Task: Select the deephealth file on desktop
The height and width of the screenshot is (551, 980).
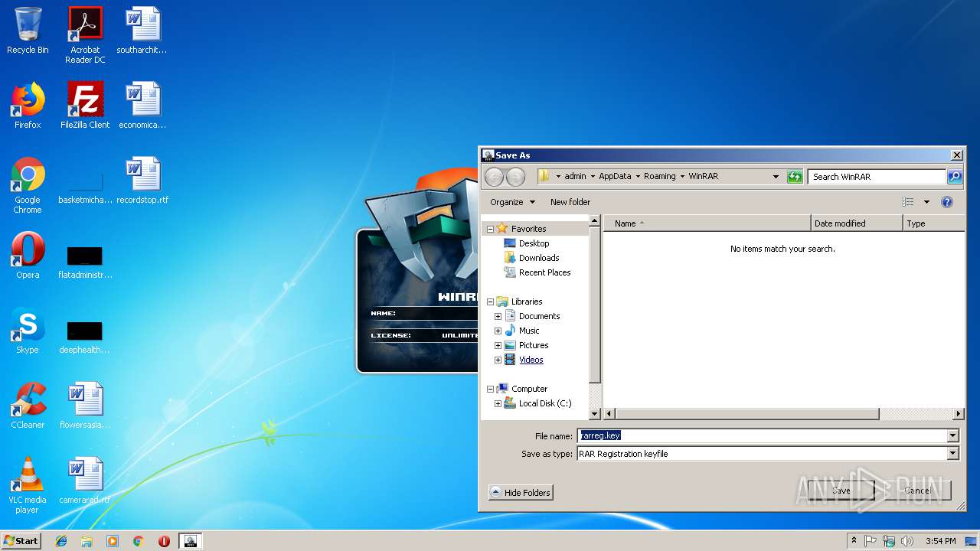Action: tap(85, 336)
